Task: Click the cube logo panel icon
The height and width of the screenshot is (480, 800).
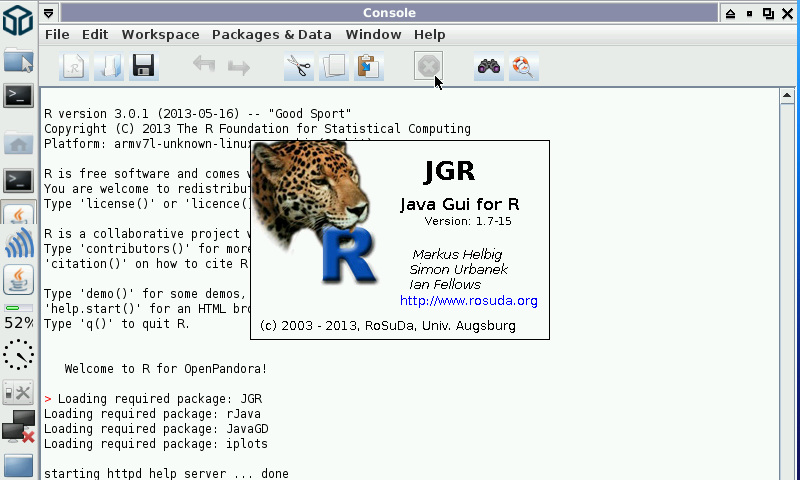Action: tap(18, 20)
